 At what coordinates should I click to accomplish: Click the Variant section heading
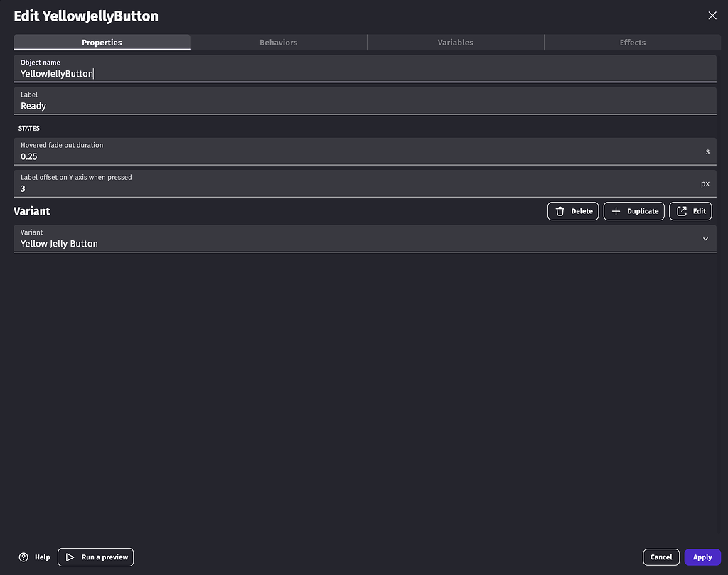point(31,211)
